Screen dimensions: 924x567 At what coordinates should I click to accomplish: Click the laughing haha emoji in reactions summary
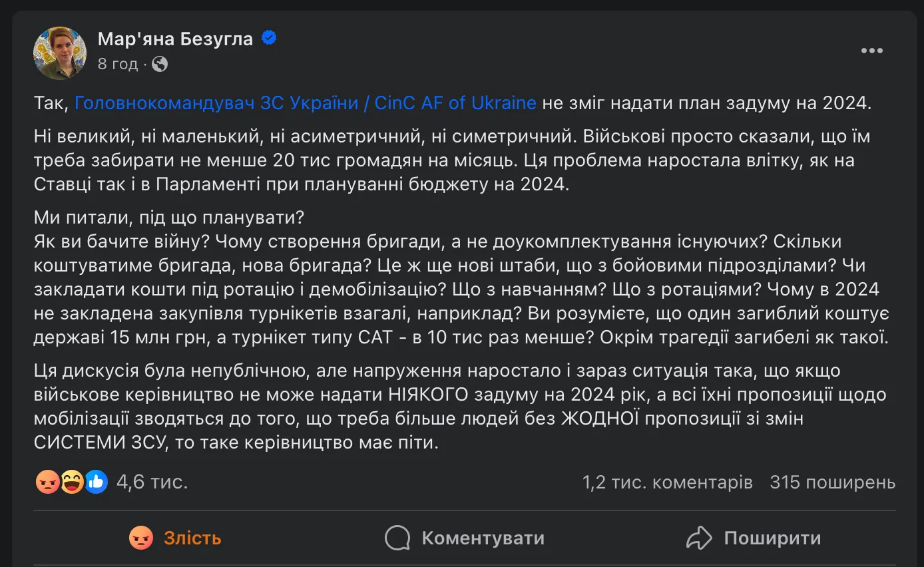[72, 481]
